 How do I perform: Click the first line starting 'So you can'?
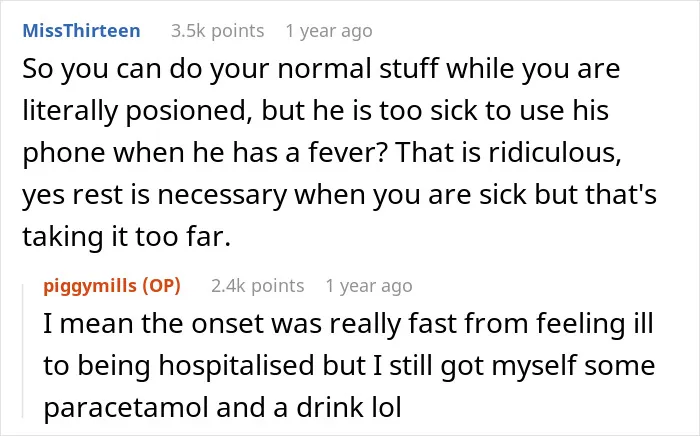[321, 69]
